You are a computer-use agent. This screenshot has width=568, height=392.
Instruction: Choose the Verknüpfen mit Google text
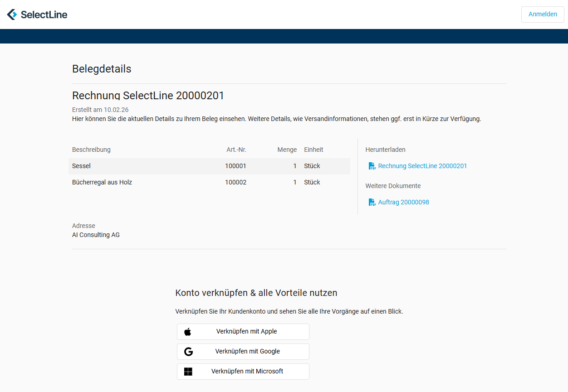(247, 352)
